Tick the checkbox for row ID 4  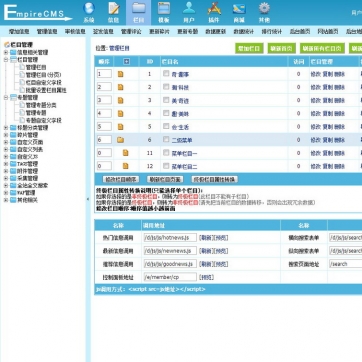pos(166,113)
